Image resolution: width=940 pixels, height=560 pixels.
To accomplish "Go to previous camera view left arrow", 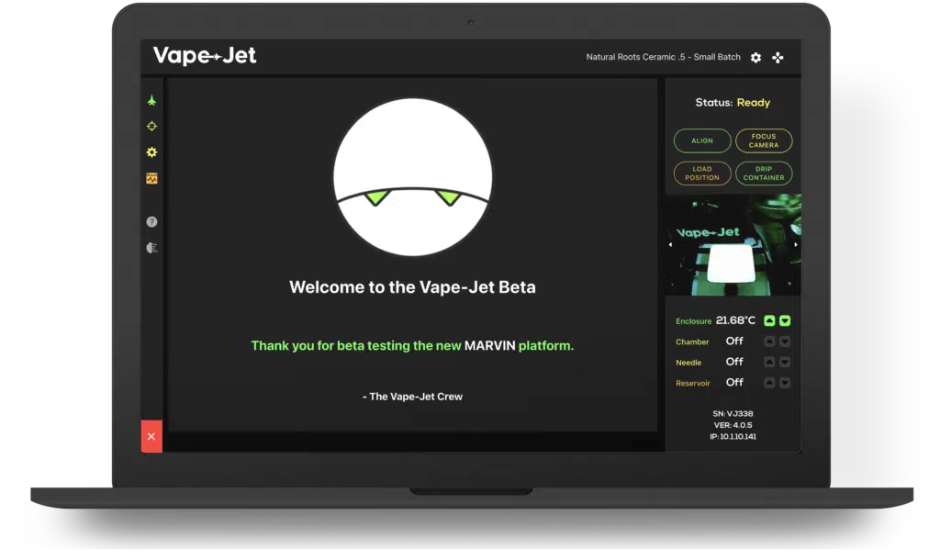I will point(670,244).
